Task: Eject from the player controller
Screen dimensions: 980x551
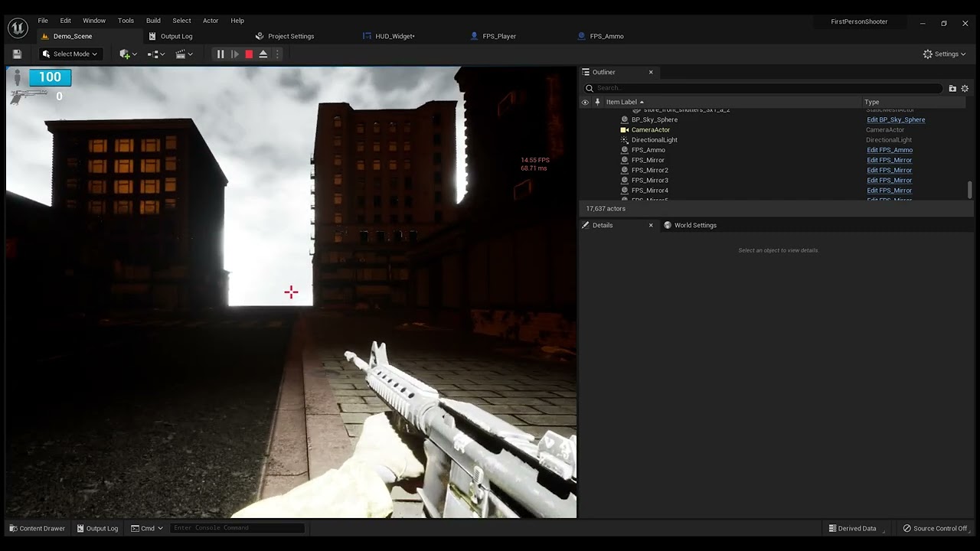Action: 263,54
